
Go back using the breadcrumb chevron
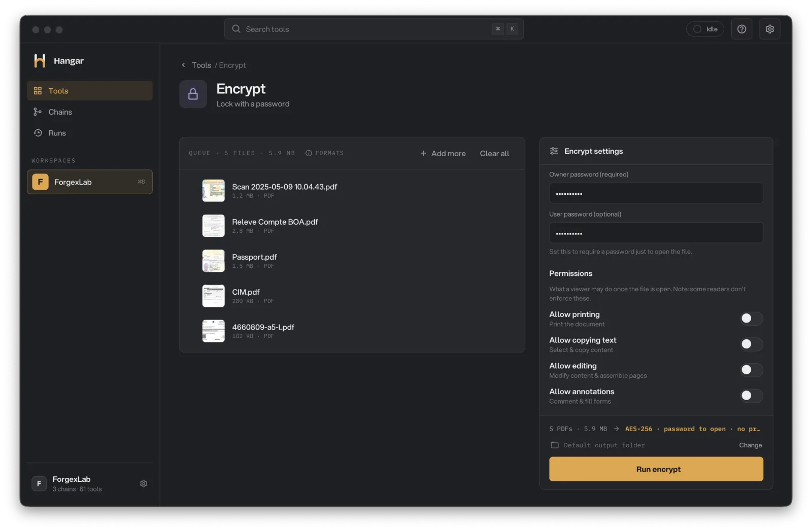pyautogui.click(x=183, y=65)
